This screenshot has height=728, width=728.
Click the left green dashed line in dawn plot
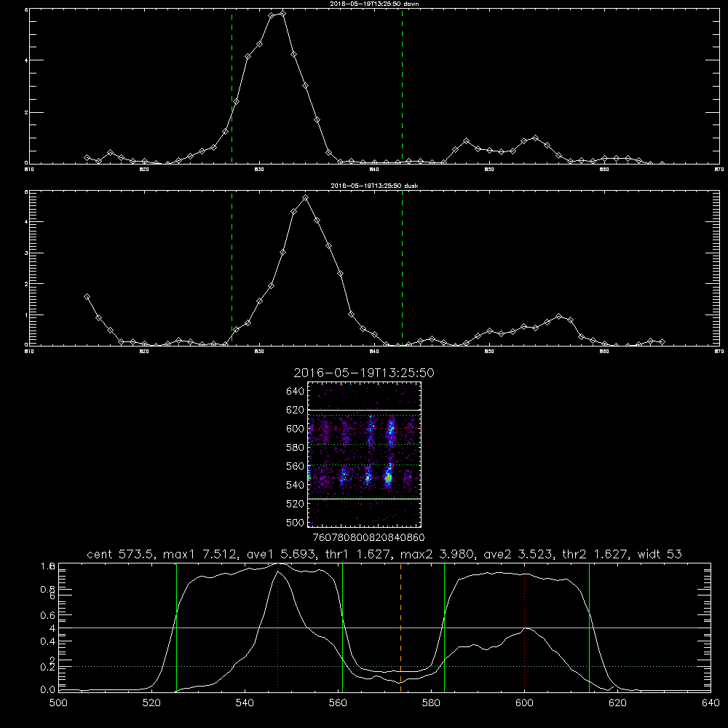point(232,86)
